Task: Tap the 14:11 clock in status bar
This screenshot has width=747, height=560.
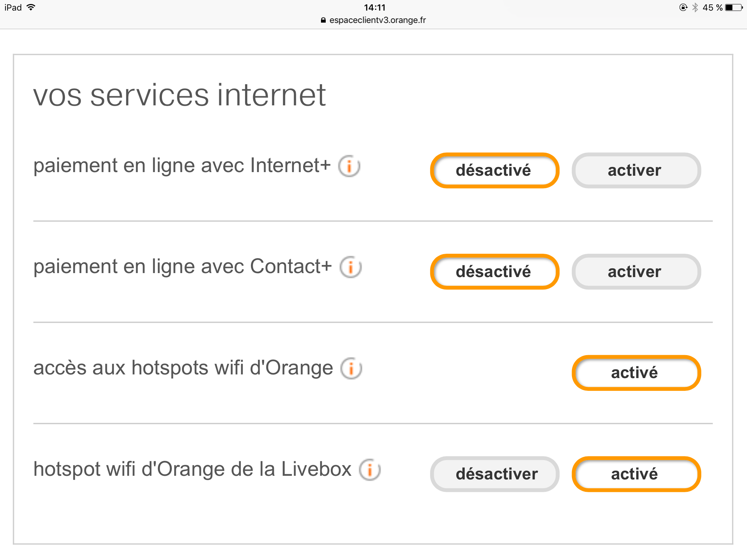Action: [375, 8]
